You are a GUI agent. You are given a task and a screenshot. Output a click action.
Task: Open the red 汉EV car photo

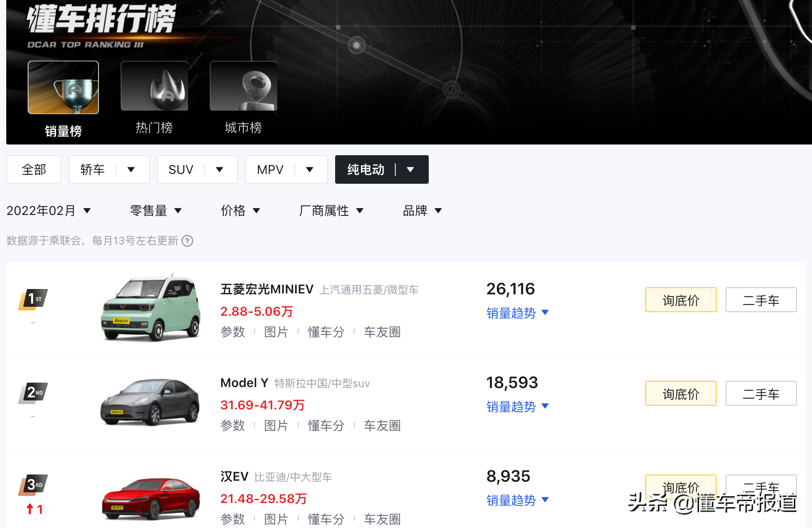coord(151,498)
